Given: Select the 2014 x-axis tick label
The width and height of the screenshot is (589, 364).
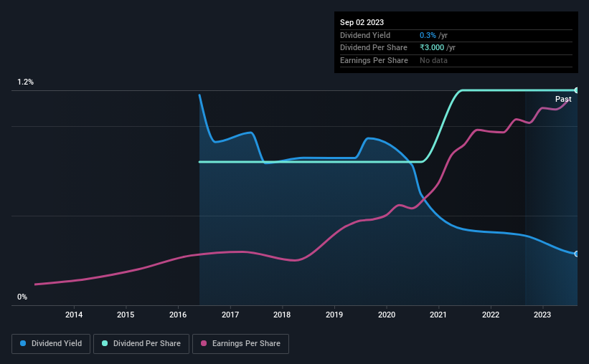Looking at the screenshot, I should tap(74, 315).
